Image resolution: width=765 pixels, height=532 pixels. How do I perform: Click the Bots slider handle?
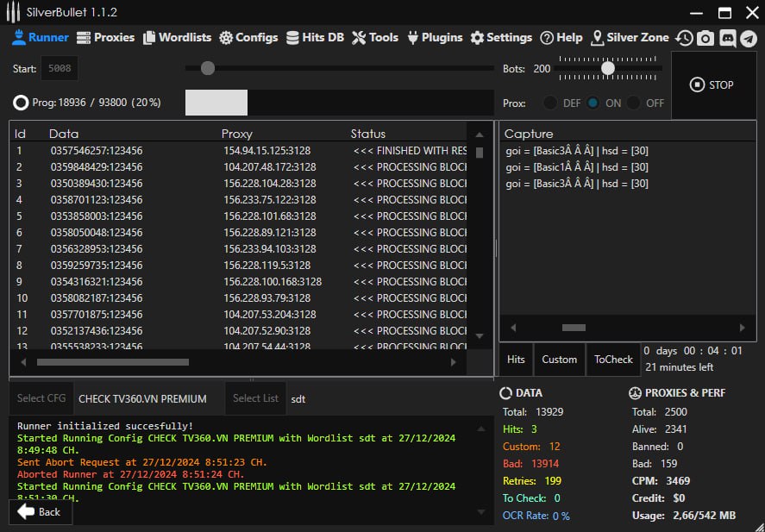[x=608, y=68]
